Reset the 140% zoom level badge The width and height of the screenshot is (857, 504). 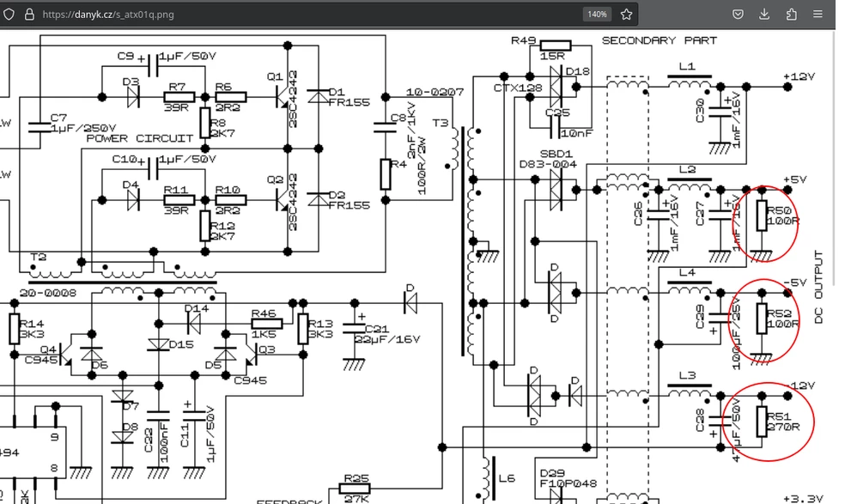(x=597, y=15)
